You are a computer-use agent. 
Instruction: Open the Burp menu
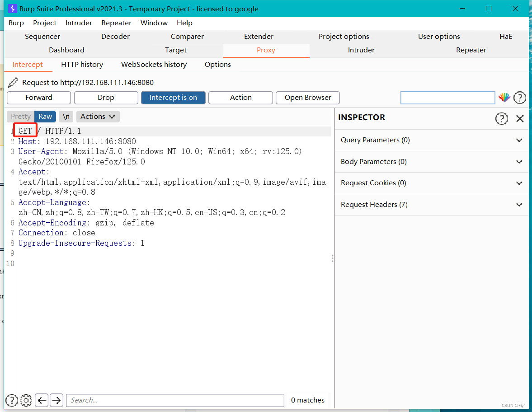click(x=16, y=23)
